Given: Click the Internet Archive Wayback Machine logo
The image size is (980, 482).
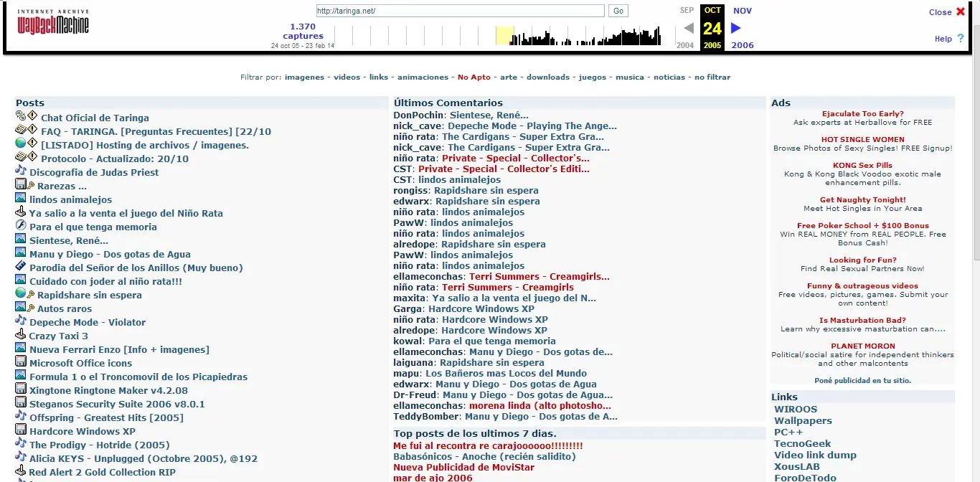Looking at the screenshot, I should (x=53, y=22).
